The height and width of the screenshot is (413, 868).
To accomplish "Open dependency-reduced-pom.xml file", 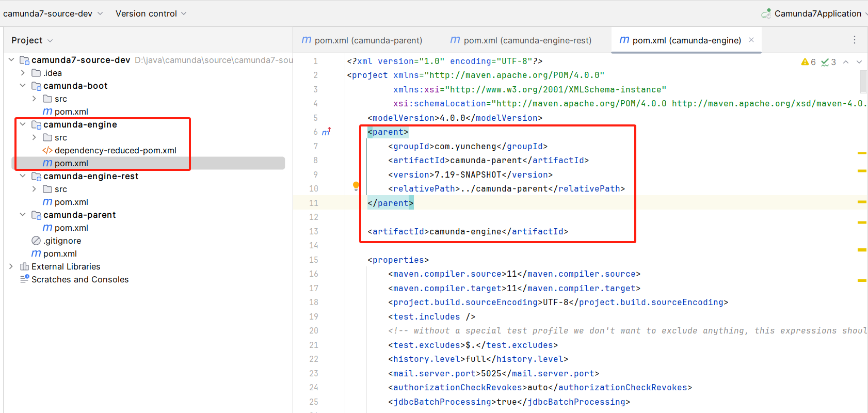I will click(116, 150).
